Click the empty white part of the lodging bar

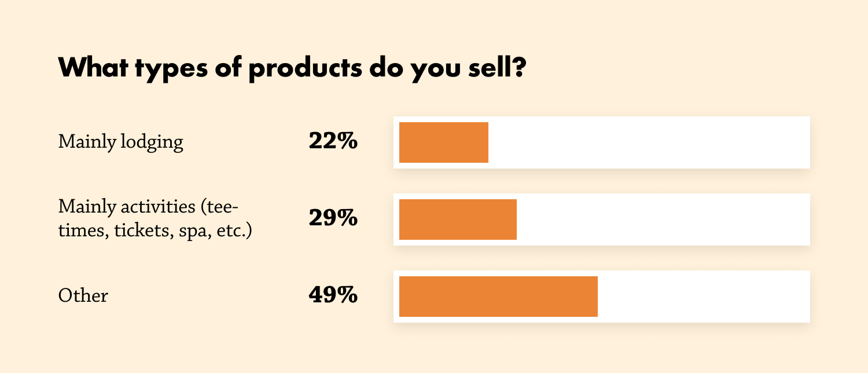coord(648,142)
